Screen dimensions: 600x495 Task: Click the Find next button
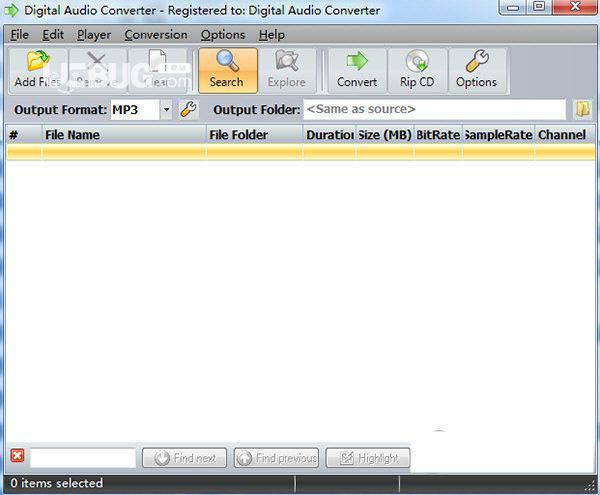184,458
